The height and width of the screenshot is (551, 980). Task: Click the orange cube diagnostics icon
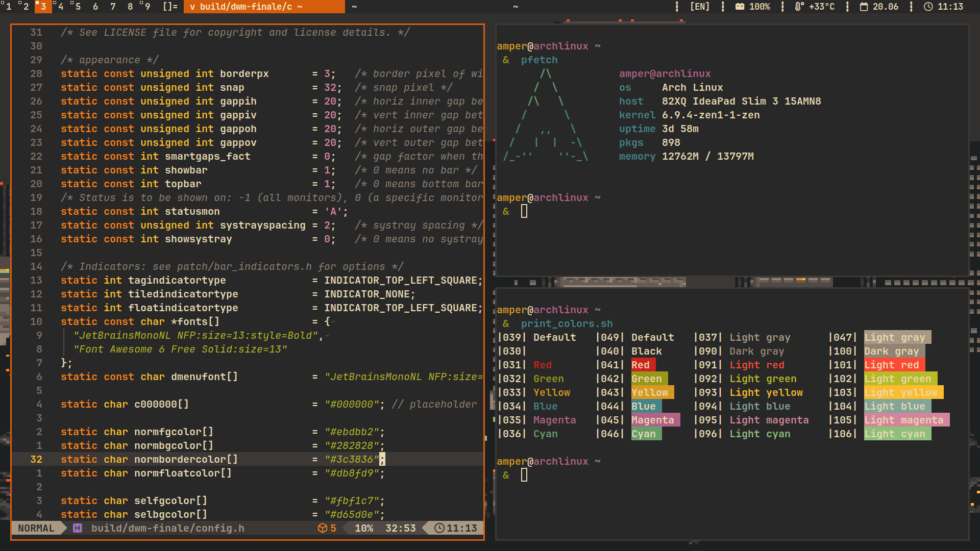click(323, 528)
